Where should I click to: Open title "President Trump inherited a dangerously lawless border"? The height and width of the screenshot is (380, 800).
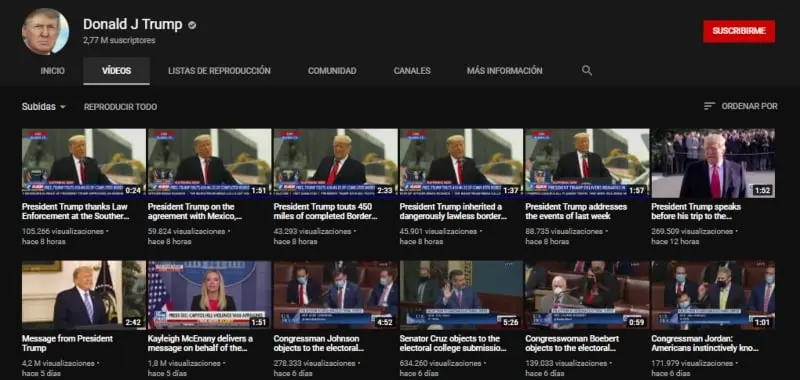(x=453, y=211)
